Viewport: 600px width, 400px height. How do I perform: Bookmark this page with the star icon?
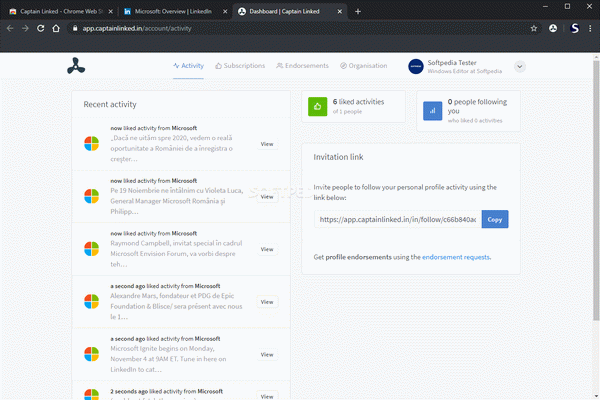534,28
